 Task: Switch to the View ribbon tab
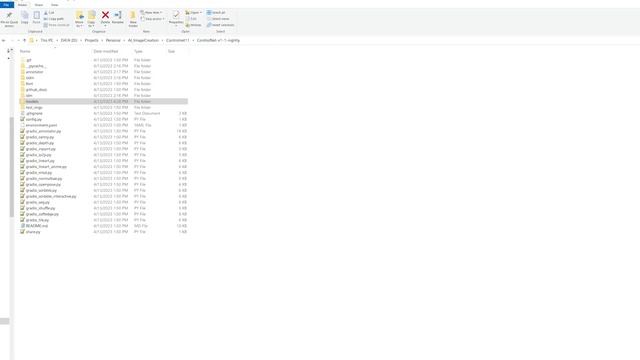click(x=54, y=5)
